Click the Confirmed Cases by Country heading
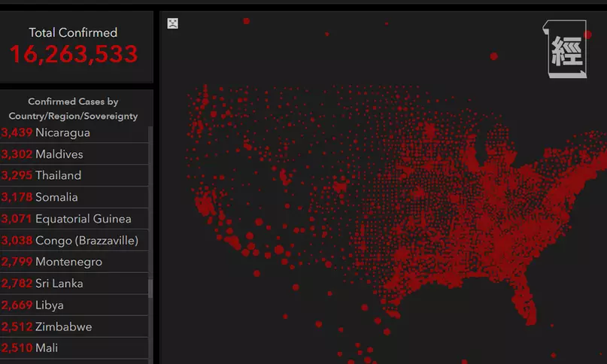Viewport: 607px width, 364px height. pos(73,108)
